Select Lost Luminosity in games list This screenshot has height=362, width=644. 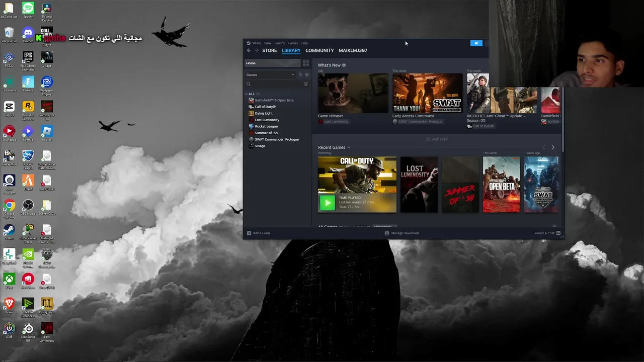[267, 120]
